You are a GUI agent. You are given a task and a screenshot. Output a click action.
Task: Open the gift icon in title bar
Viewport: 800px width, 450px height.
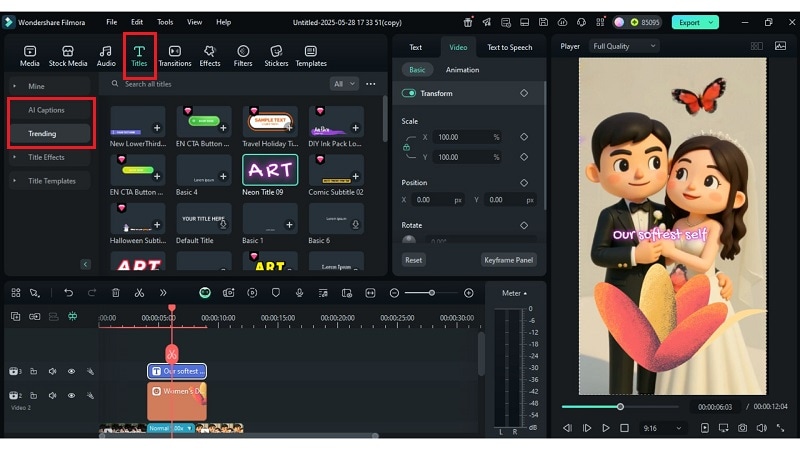click(468, 22)
